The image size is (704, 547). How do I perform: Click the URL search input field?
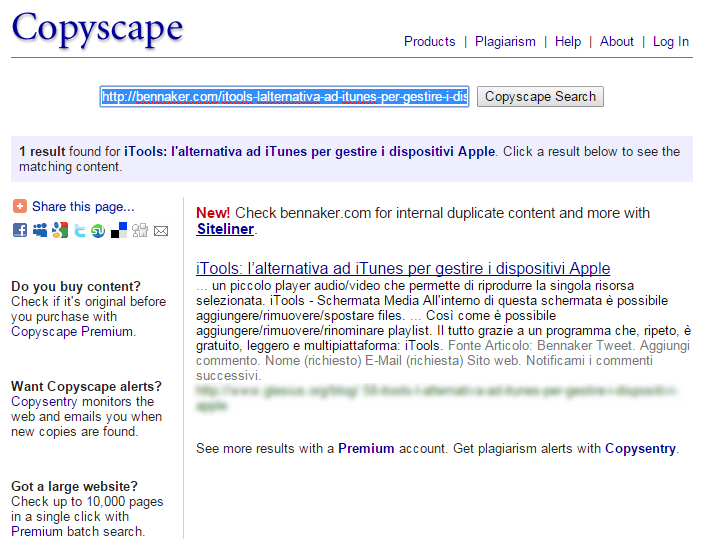[x=285, y=97]
